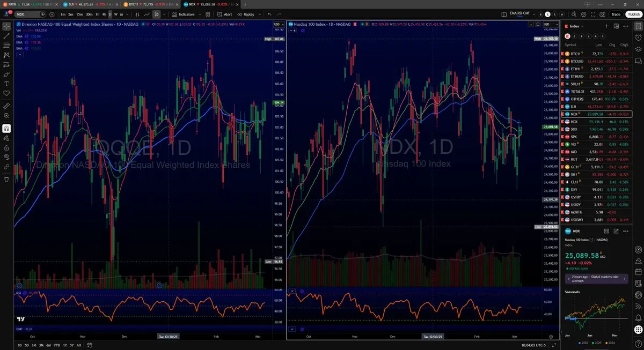
Task: Select the line chart style icon
Action: pyautogui.click(x=147, y=14)
